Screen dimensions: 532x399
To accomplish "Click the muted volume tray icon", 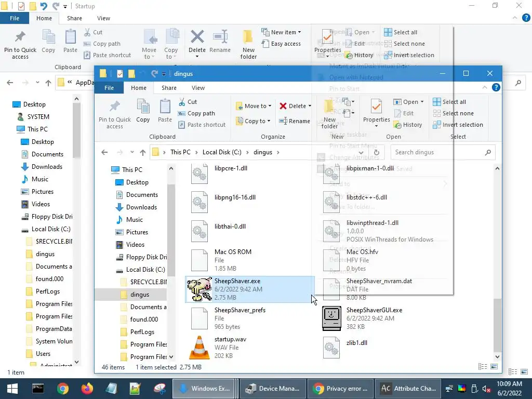I will [x=486, y=389].
